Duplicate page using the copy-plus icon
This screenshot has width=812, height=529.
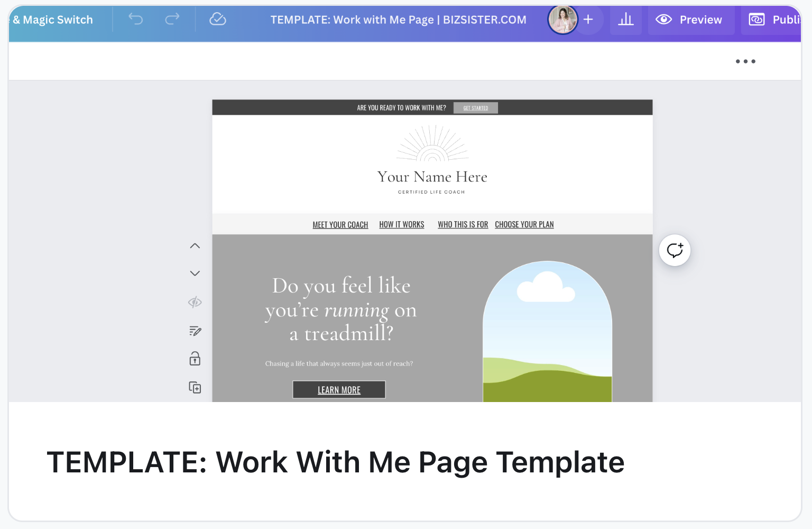(x=195, y=387)
